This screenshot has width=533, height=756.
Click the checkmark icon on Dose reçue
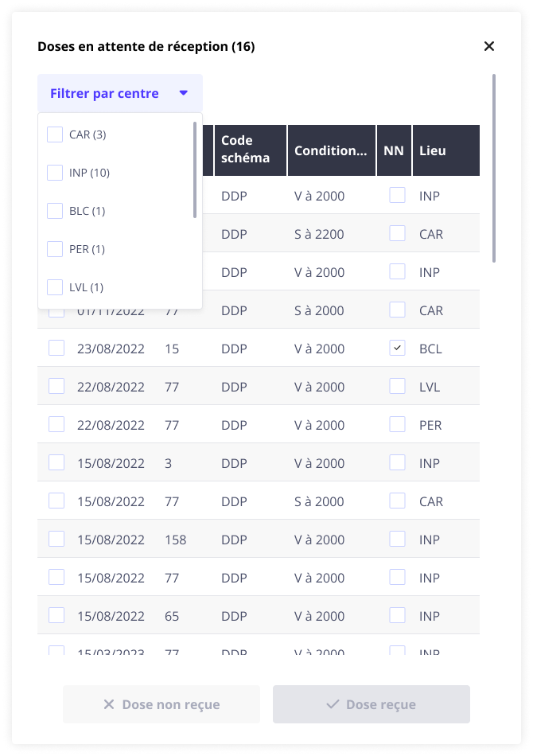click(333, 704)
